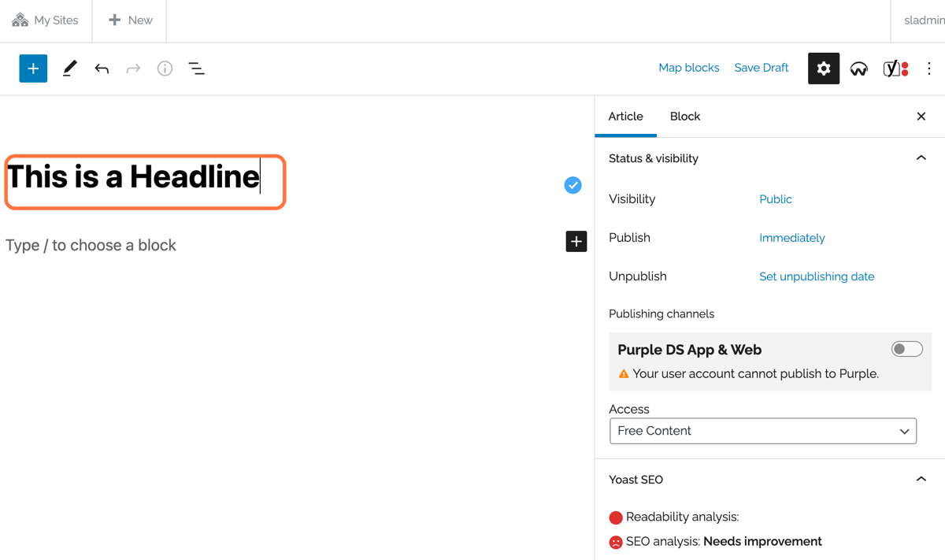The width and height of the screenshot is (945, 560).
Task: Open the Yoast SEO toolbar icon
Action: coord(895,69)
